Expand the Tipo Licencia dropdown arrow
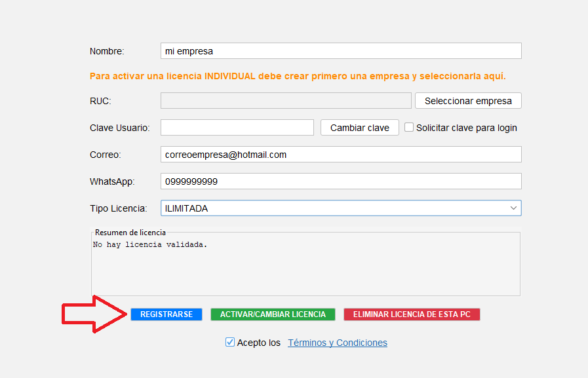Viewport: 588px width, 378px height. coord(513,208)
